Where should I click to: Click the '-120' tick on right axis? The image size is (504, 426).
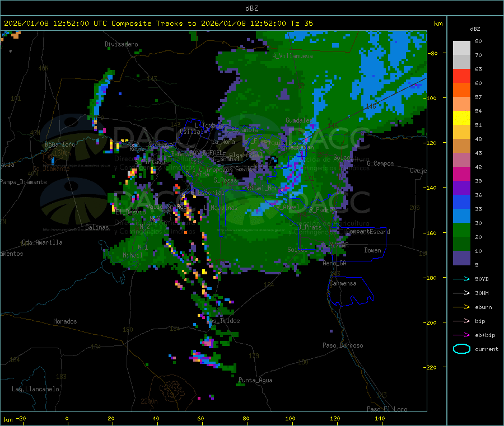[431, 143]
